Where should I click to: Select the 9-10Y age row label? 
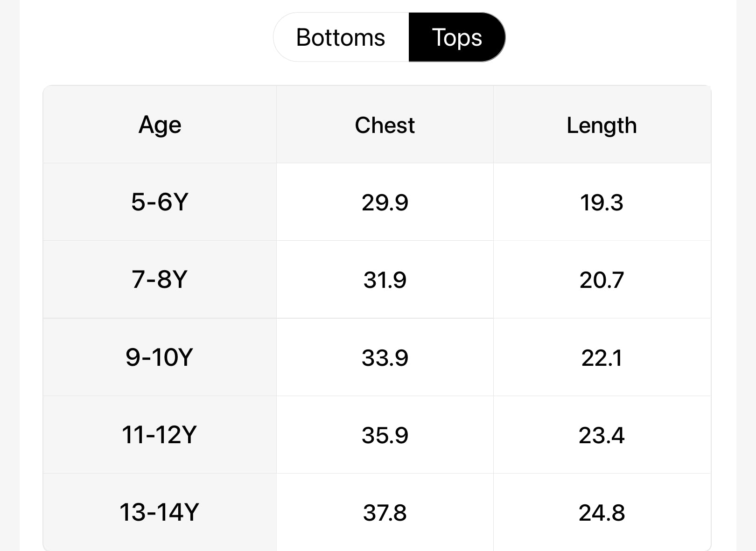(160, 357)
